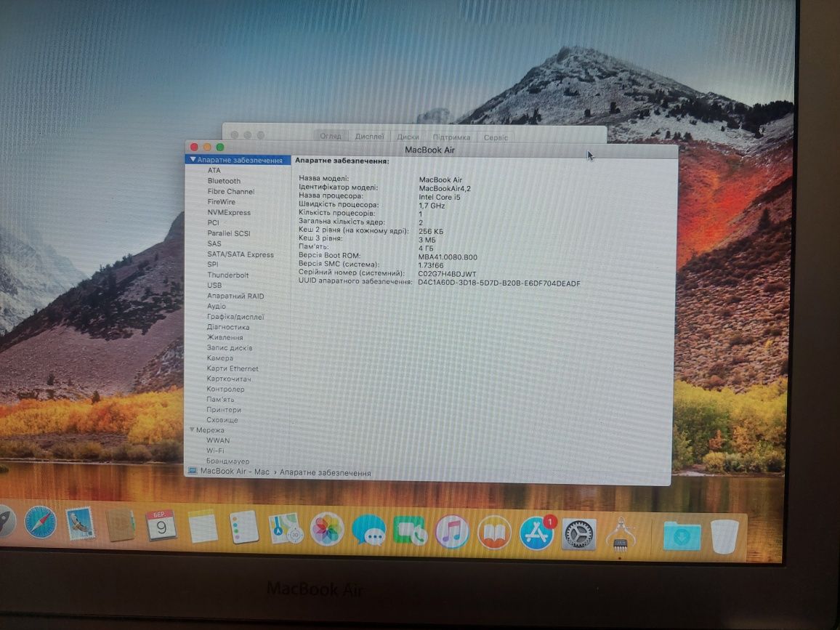Select Thunderbolt in the sidebar

pyautogui.click(x=227, y=275)
